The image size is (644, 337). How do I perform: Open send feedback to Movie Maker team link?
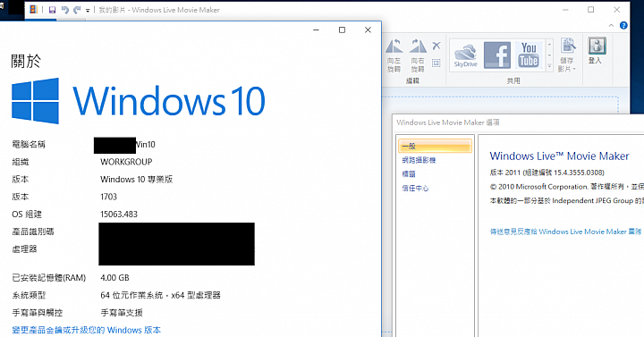[x=565, y=232]
